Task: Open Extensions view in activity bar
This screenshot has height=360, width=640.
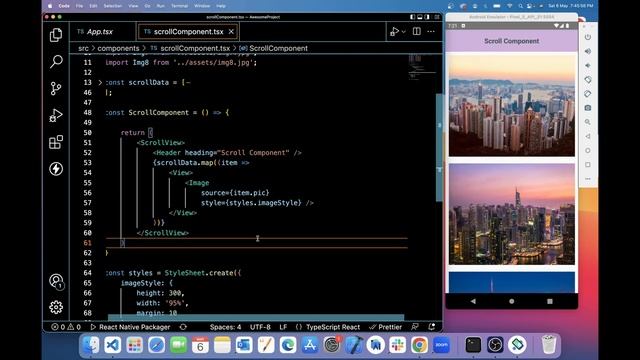Action: pyautogui.click(x=56, y=142)
